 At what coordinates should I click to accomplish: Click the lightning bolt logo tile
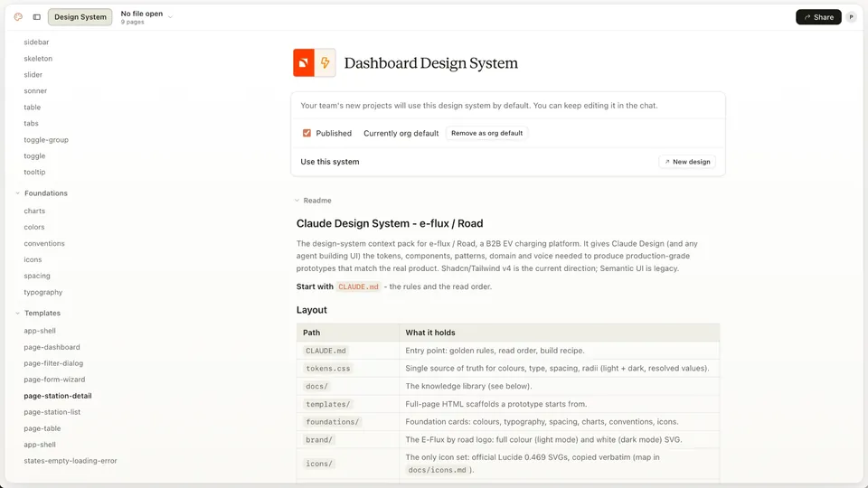point(325,62)
